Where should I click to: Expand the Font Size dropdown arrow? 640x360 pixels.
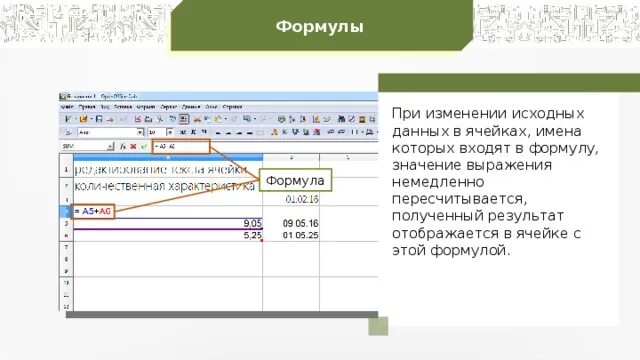click(x=170, y=132)
